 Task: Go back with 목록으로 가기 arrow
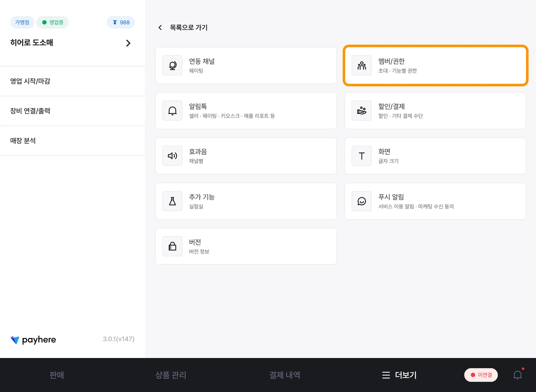coord(160,27)
